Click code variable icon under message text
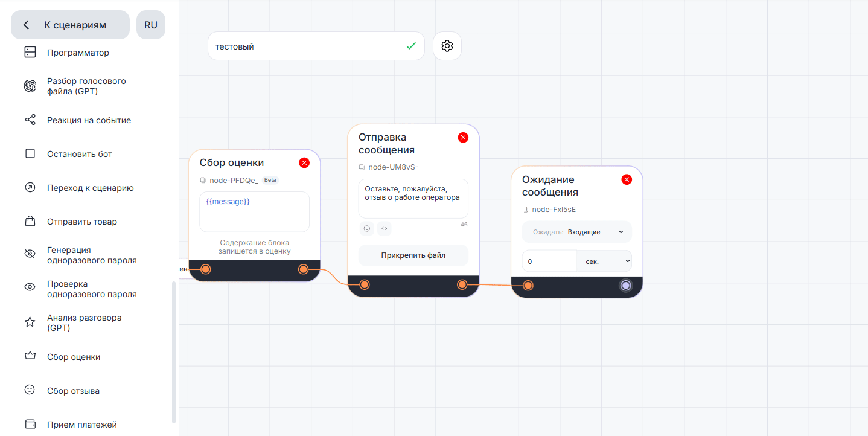Screen dimensions: 868x436 point(385,228)
